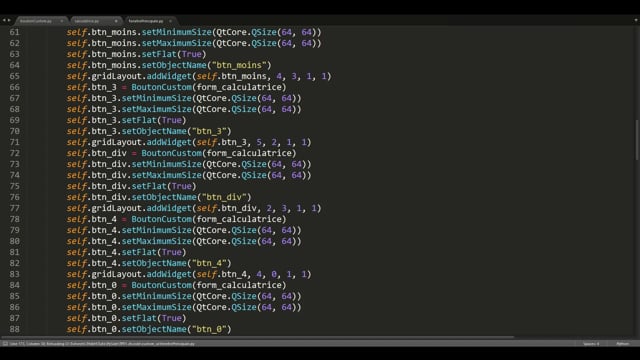This screenshot has width=640, height=360.
Task: Click QSize on line 80
Action: 244,241
